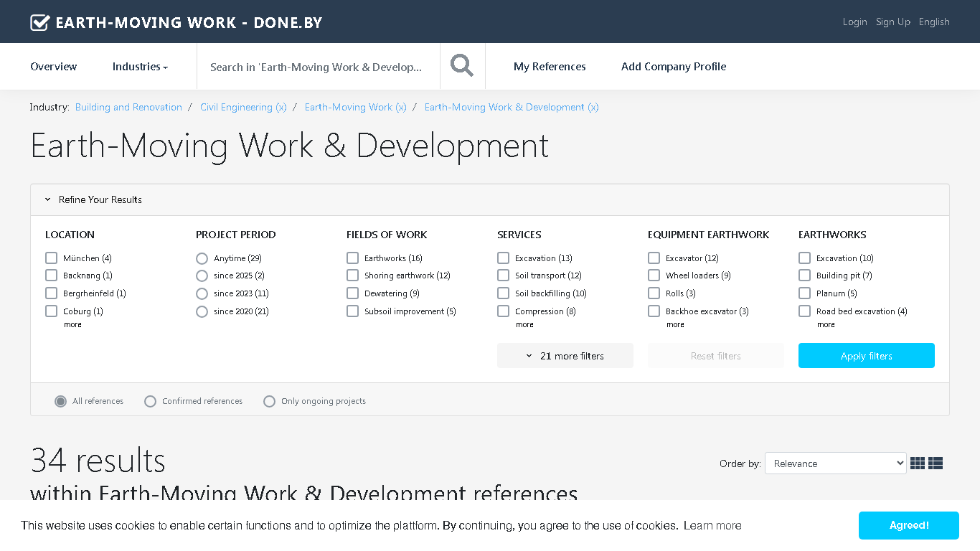Click the EARTH-MOVING WORK - DONE.BY site title
This screenshot has width=980, height=551.
[189, 22]
